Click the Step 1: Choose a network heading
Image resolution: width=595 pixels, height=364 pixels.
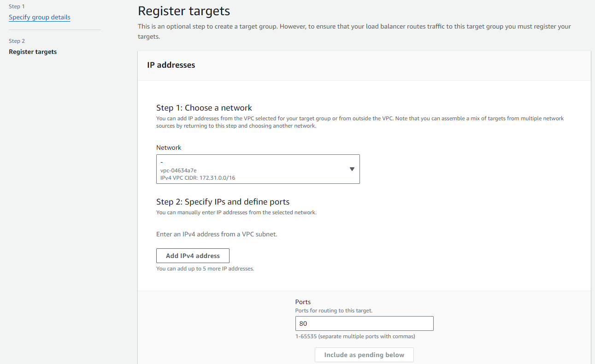(x=204, y=108)
